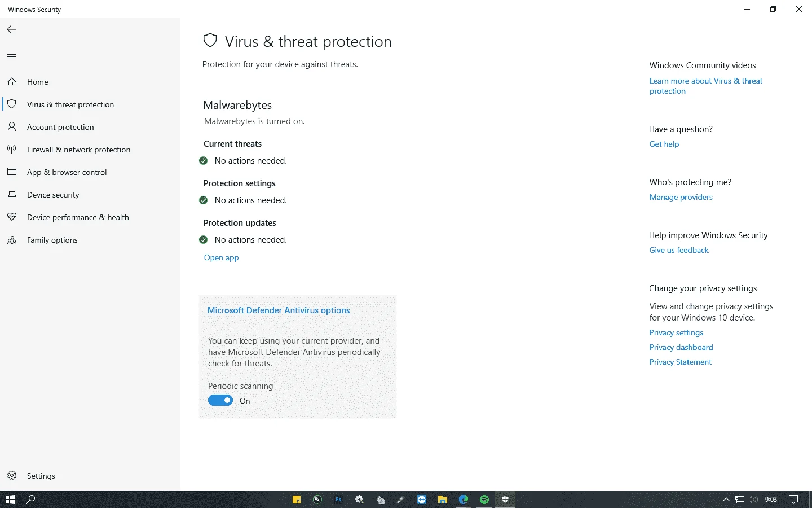Select Virus & threat protection in sidebar

(x=90, y=104)
